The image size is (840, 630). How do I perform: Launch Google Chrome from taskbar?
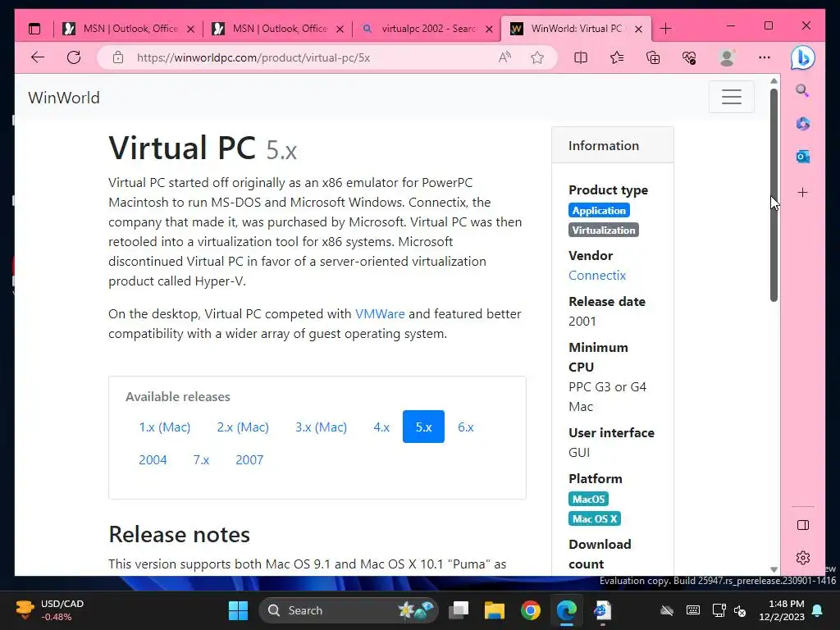531,610
